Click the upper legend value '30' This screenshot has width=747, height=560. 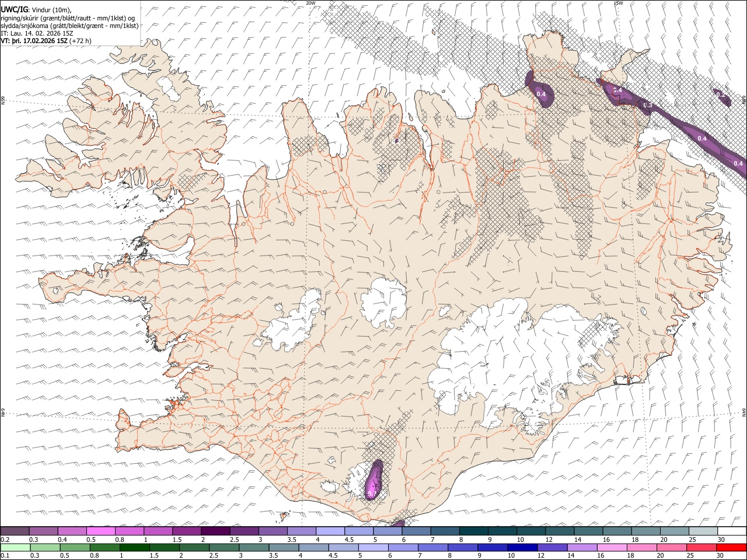coord(720,540)
